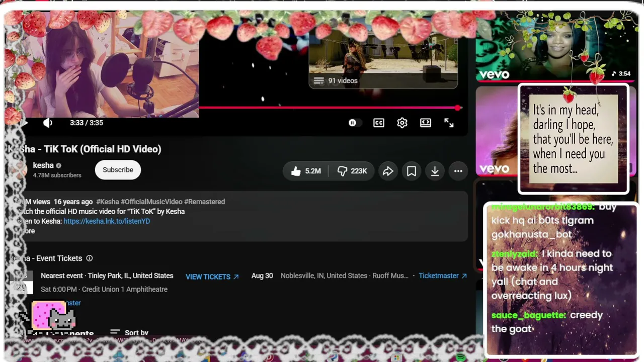Open the #OfficialMusicVideo hashtag

click(x=151, y=202)
